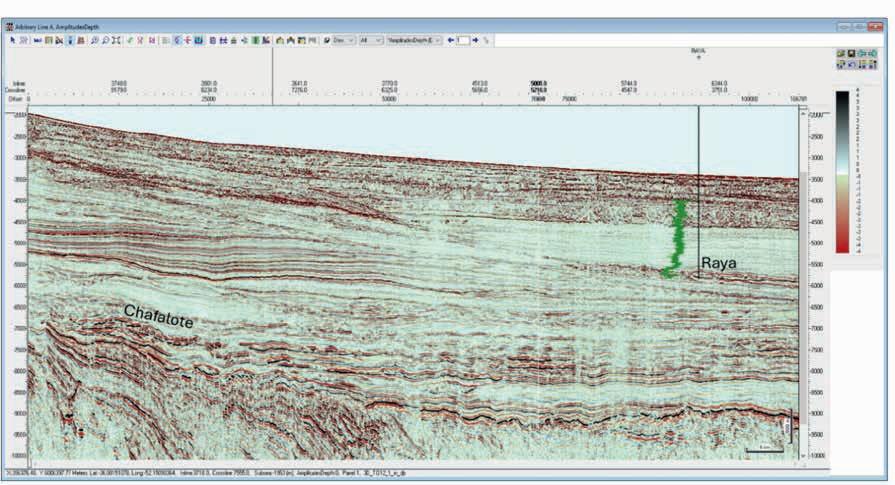Expand the All dropdown list
Viewport: 895px width, 485px height.
click(370, 40)
